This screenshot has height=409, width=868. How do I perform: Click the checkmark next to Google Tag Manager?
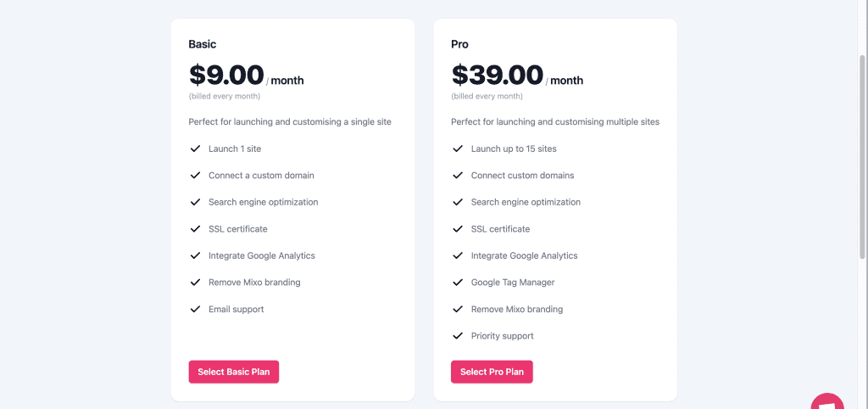[x=458, y=283]
